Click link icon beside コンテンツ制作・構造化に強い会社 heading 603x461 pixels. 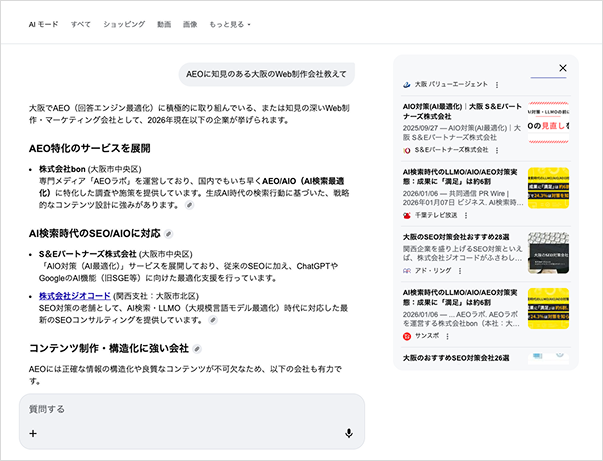point(197,348)
